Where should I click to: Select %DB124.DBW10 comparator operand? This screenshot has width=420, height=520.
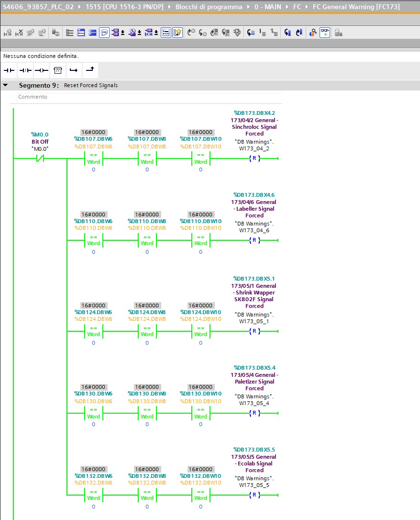pos(200,312)
